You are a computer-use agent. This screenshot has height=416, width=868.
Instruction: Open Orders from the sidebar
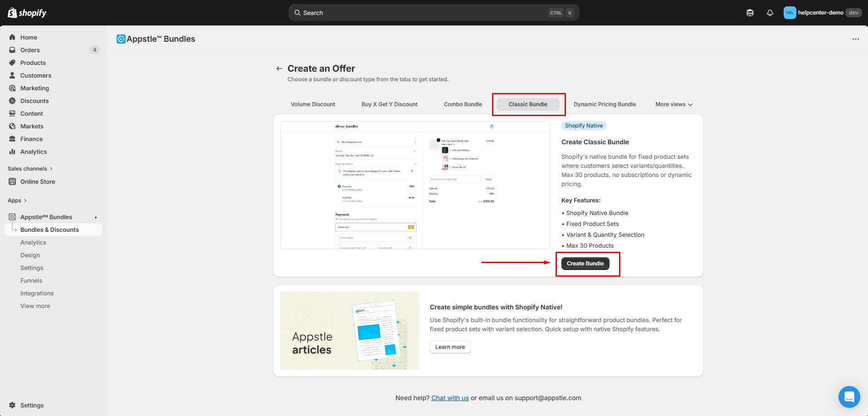point(30,50)
